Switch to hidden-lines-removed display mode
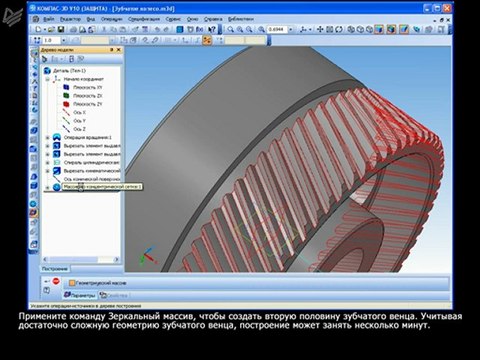 coord(360,30)
